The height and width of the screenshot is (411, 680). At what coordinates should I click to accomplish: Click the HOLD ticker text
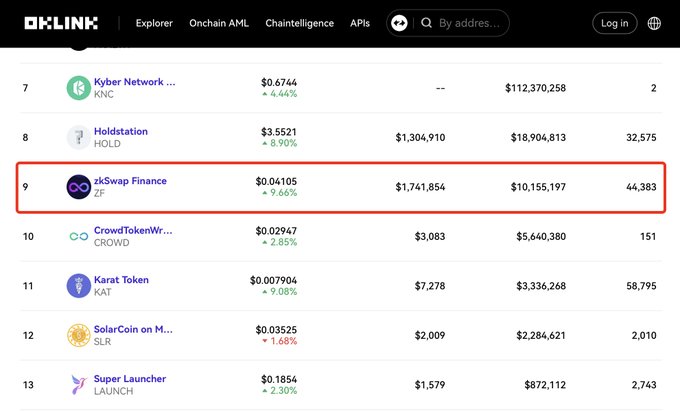107,144
